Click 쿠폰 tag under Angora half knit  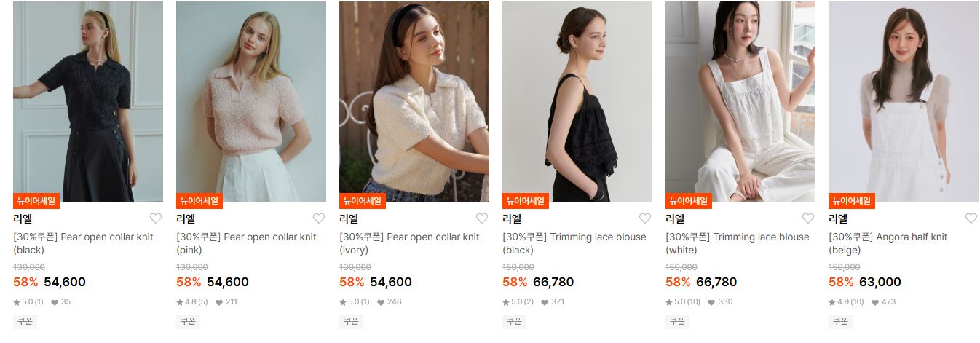tap(840, 321)
